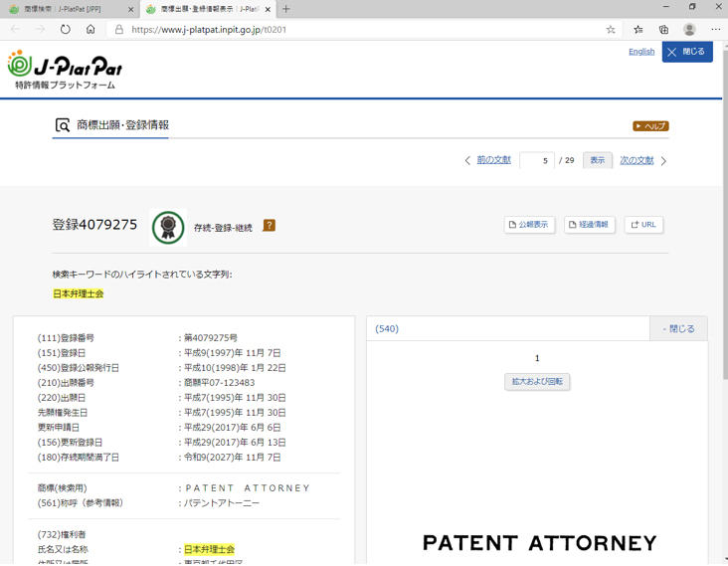Click highlighted keyword 日本弁理士会 under search keywords
This screenshot has width=728, height=566.
[x=79, y=293]
